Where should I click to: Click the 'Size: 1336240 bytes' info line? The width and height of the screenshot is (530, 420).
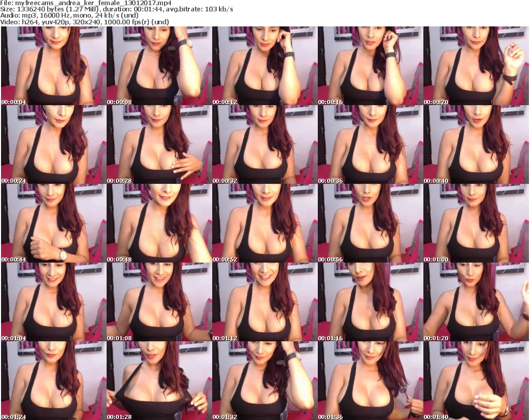click(116, 9)
